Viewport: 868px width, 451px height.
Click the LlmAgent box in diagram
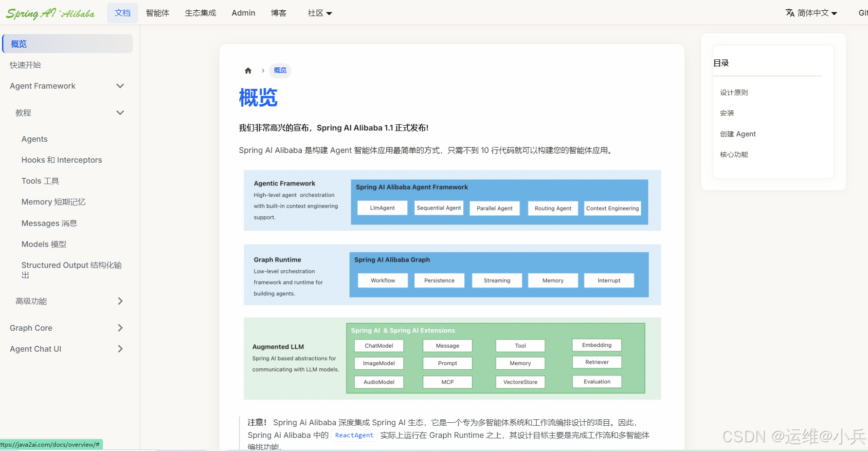point(382,208)
